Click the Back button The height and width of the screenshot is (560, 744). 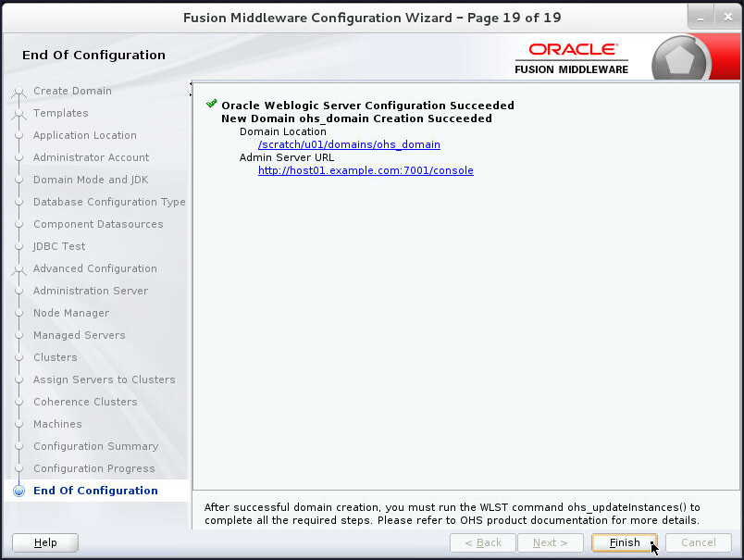(482, 543)
